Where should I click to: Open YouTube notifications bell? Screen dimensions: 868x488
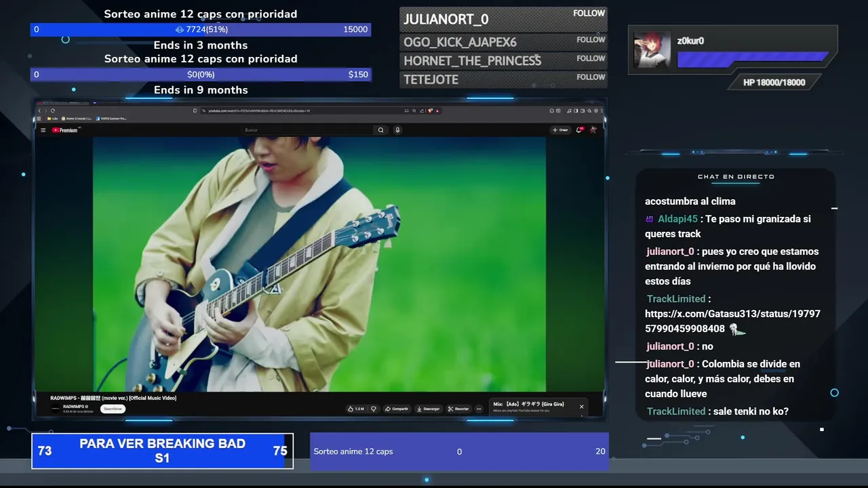click(x=579, y=130)
